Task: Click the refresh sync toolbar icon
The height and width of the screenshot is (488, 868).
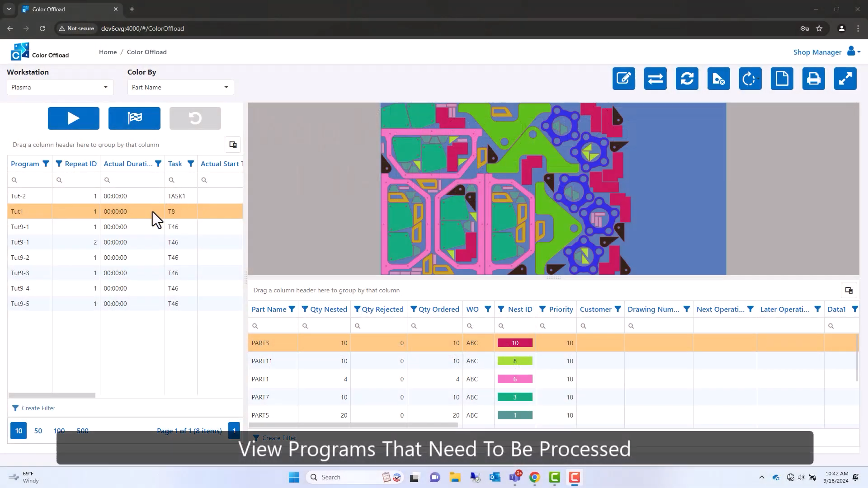Action: click(x=687, y=79)
